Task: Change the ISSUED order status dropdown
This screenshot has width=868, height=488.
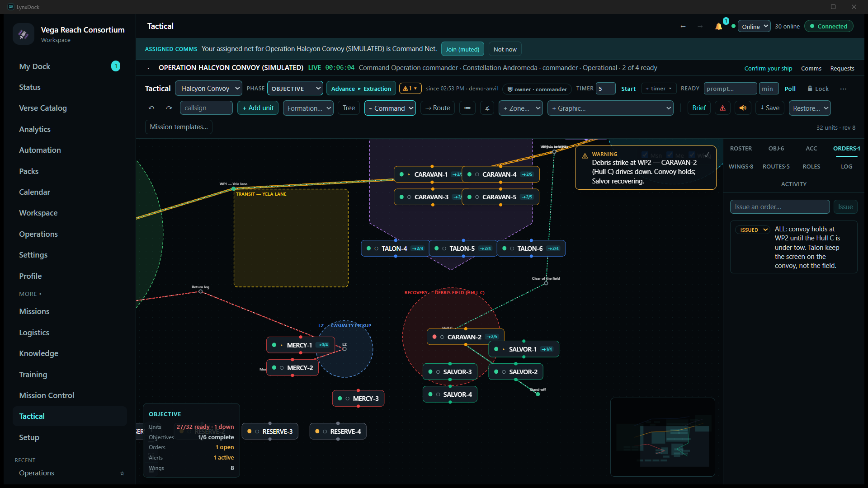Action: point(752,230)
